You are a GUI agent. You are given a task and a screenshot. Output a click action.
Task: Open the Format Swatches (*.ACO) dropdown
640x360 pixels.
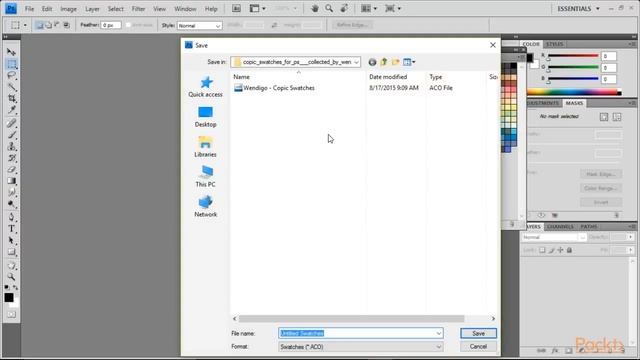(361, 347)
